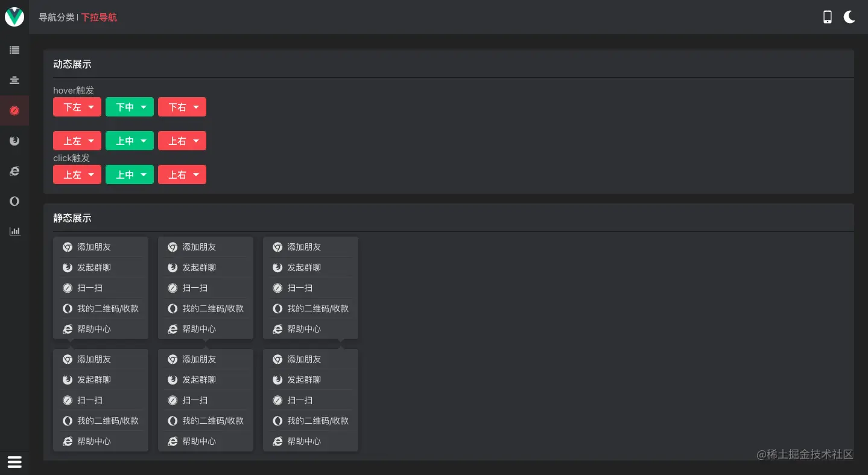The height and width of the screenshot is (475, 868).
Task: Expand the 下右 dropdown button
Action: tap(182, 107)
